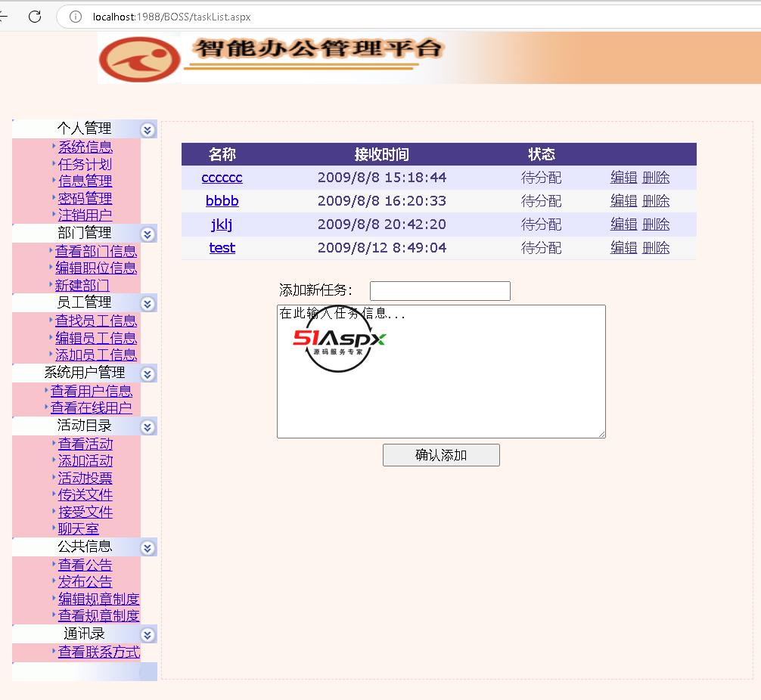Click the 接收时间 column header
Image resolution: width=761 pixels, height=700 pixels.
[x=381, y=154]
